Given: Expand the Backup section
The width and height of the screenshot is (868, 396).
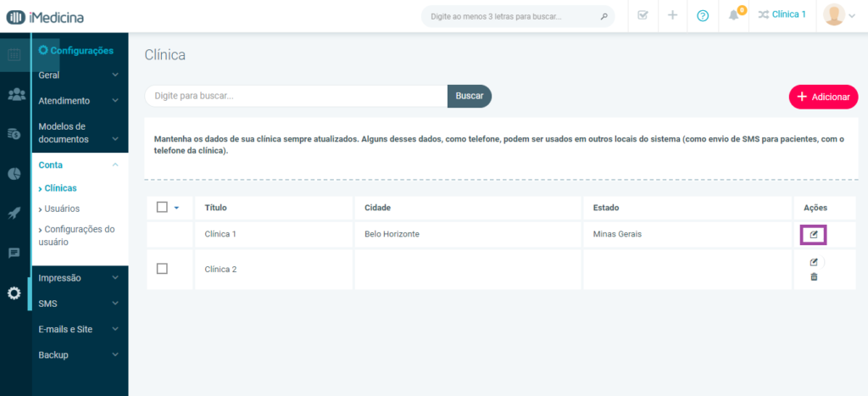Looking at the screenshot, I should [80, 354].
